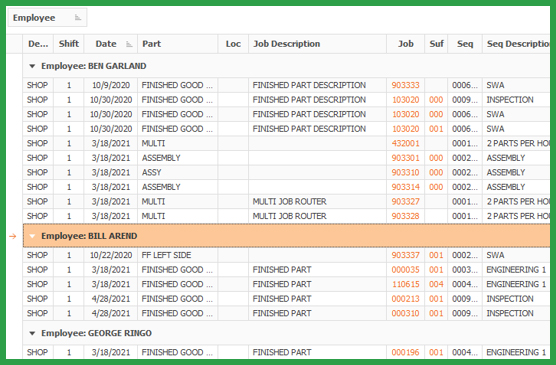Image resolution: width=556 pixels, height=365 pixels.
Task: Click the sort indicator in Date header
Action: tap(129, 44)
